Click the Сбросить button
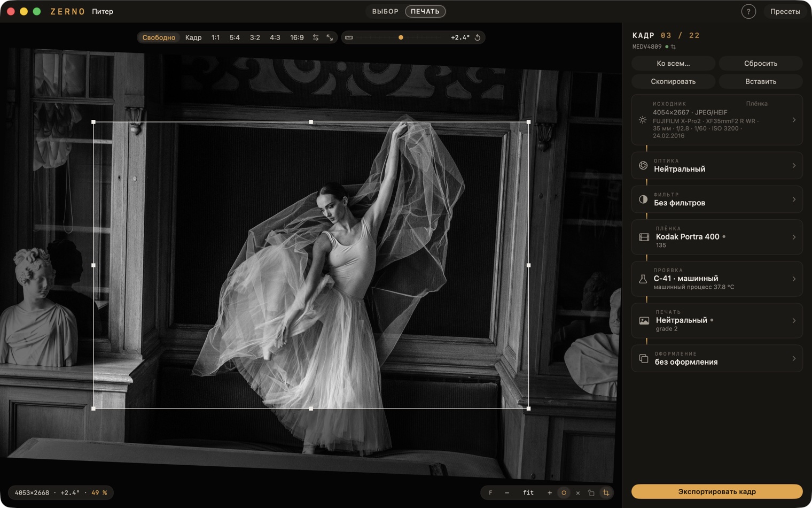The height and width of the screenshot is (508, 812). coord(761,63)
